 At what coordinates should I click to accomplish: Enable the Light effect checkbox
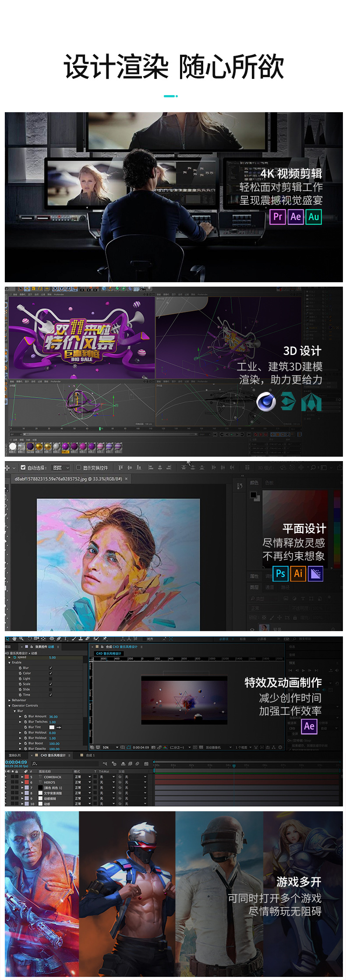pyautogui.click(x=50, y=678)
